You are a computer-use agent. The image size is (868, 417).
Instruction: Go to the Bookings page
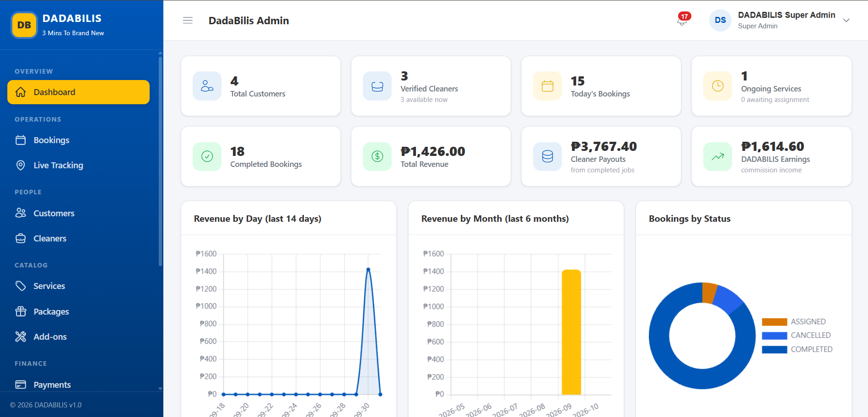(78, 140)
